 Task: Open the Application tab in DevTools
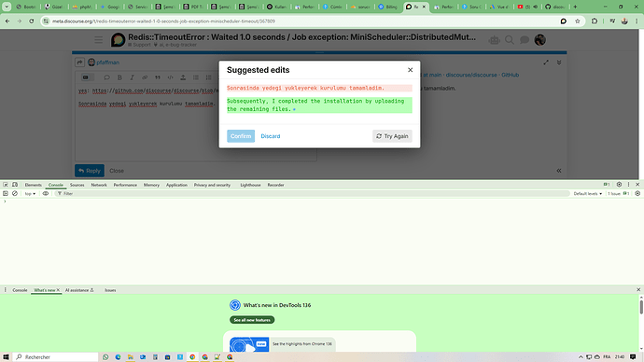point(176,185)
